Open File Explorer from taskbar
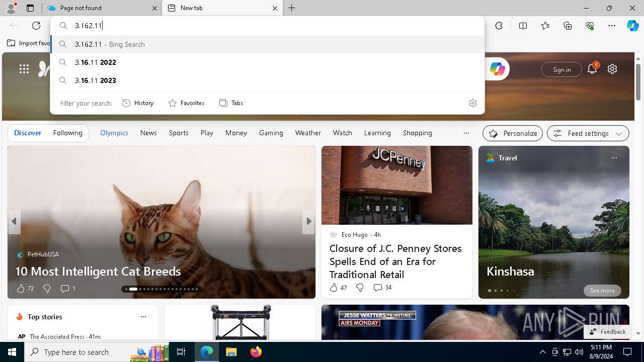Screen dimensions: 644x362 coord(231,352)
